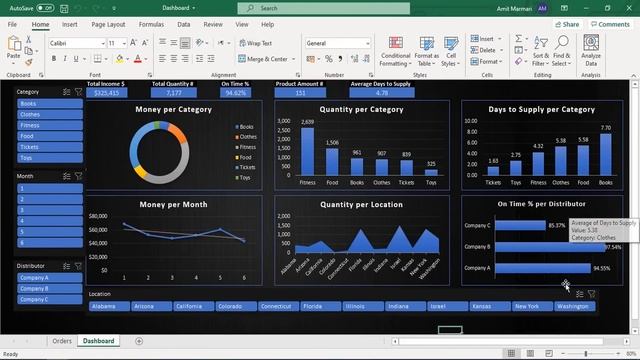Viewport: 640px width, 360px height.
Task: Apply Percent Style format
Action: click(x=329, y=59)
